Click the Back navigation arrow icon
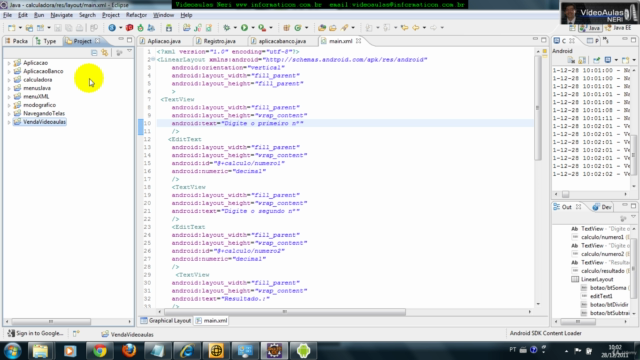The image size is (640, 360). (x=416, y=28)
